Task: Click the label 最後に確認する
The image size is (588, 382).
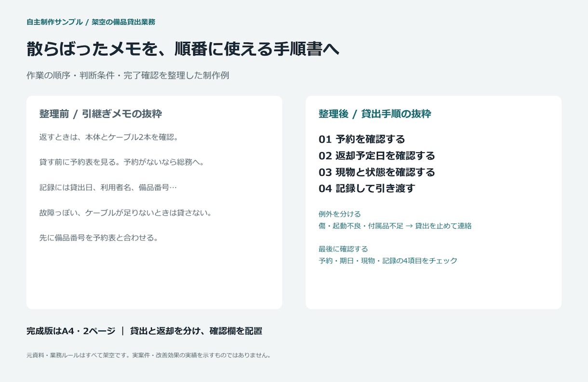Action: (343, 249)
